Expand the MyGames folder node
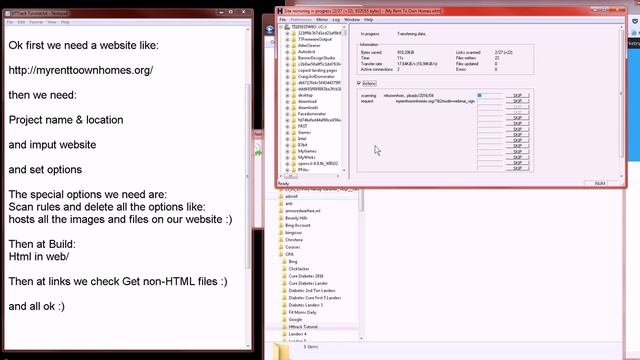The height and width of the screenshot is (360, 640). click(287, 151)
